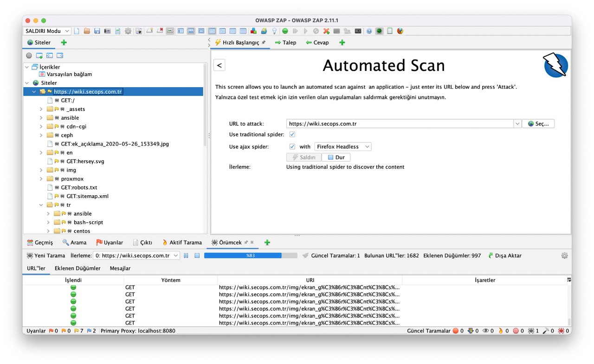This screenshot has width=594, height=364.
Task: Expand the proxmox folder
Action: pyautogui.click(x=41, y=179)
